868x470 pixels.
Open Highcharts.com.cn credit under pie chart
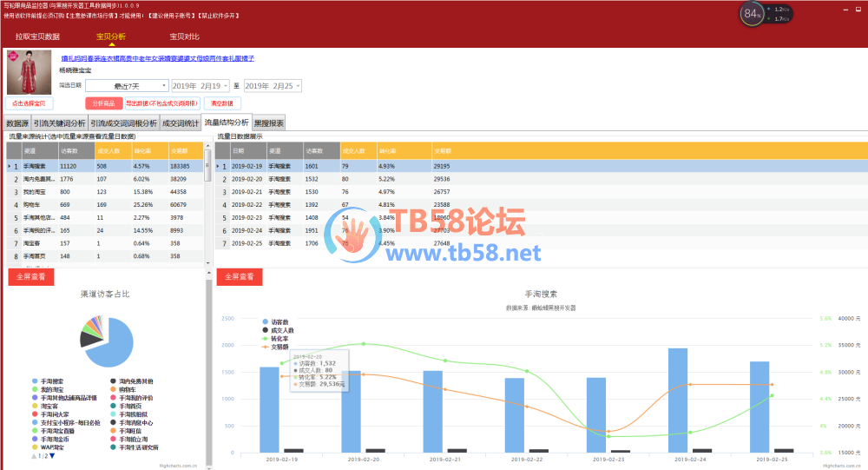178,466
